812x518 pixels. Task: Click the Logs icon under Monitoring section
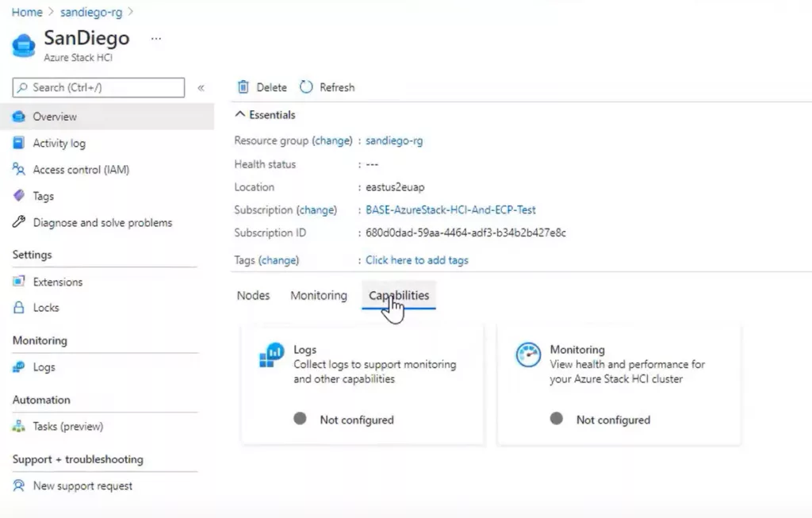(19, 366)
